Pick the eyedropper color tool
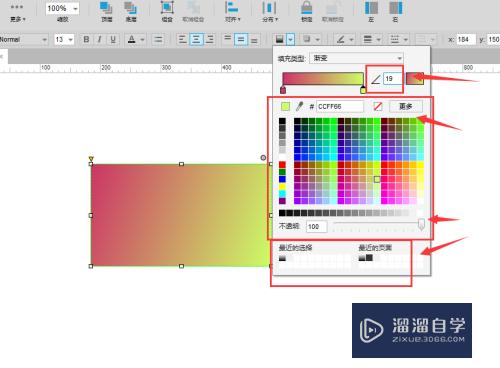The height and width of the screenshot is (368, 500). pyautogui.click(x=300, y=106)
